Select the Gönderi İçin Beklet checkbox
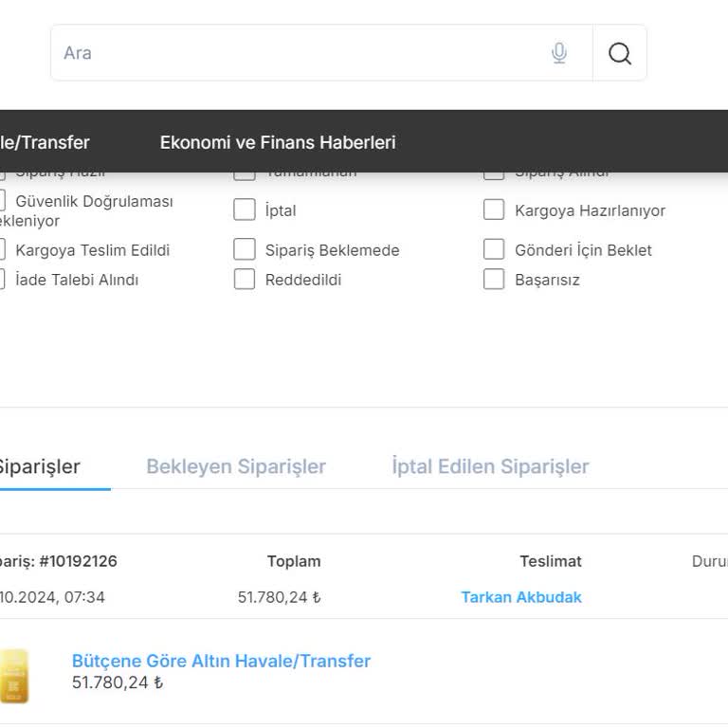Viewport: 728px width, 728px height. [494, 249]
